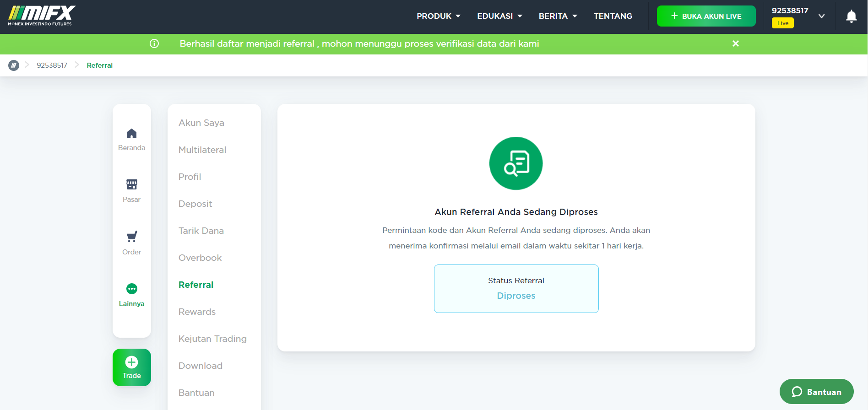Click the Status Referral Diproses box

click(x=516, y=289)
